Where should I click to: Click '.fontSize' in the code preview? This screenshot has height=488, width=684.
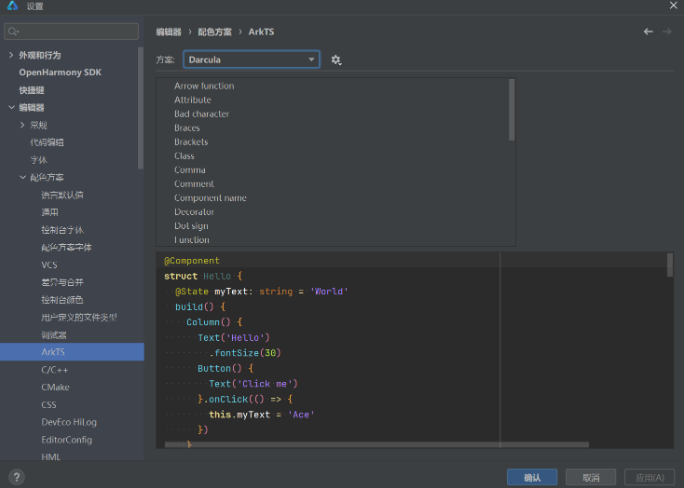234,353
